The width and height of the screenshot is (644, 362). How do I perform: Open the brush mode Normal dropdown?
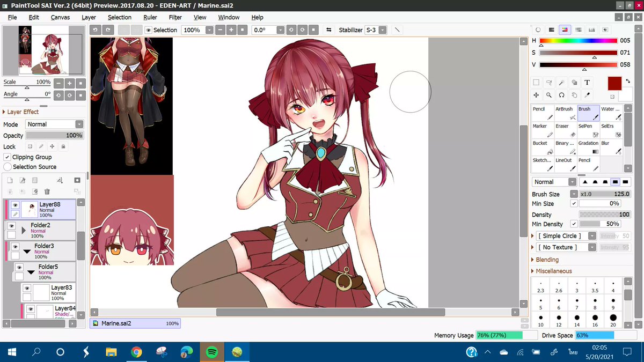point(573,182)
